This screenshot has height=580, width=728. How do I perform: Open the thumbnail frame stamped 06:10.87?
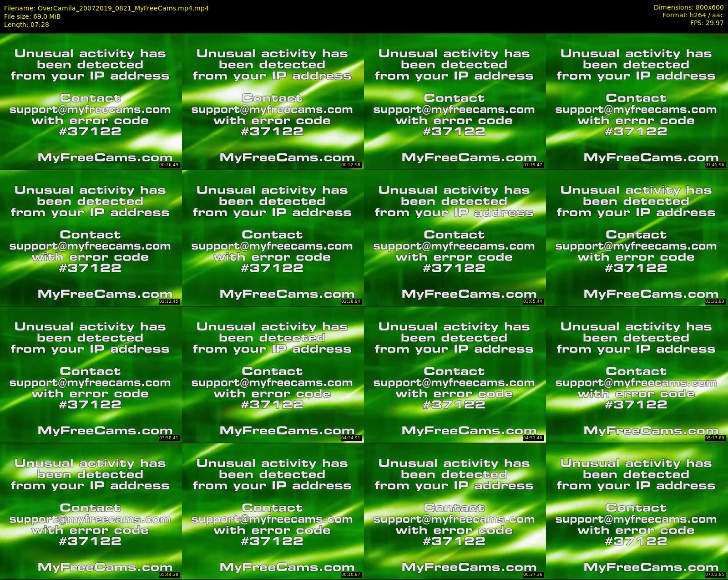point(273,511)
